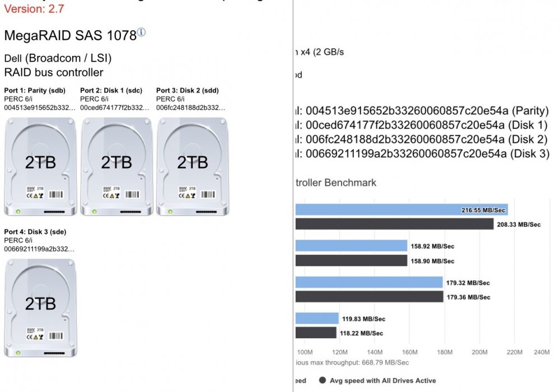
Task: Toggle the Avg speed with All Drives Active legend
Action: pos(377,381)
